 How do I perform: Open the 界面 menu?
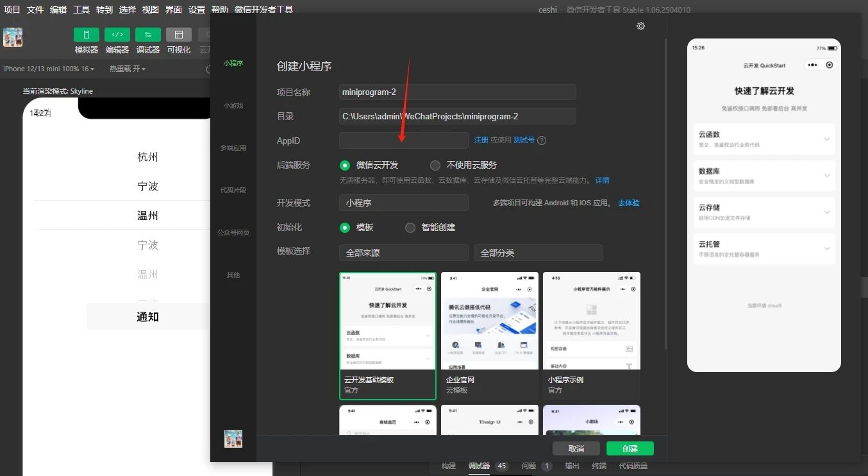click(x=174, y=10)
